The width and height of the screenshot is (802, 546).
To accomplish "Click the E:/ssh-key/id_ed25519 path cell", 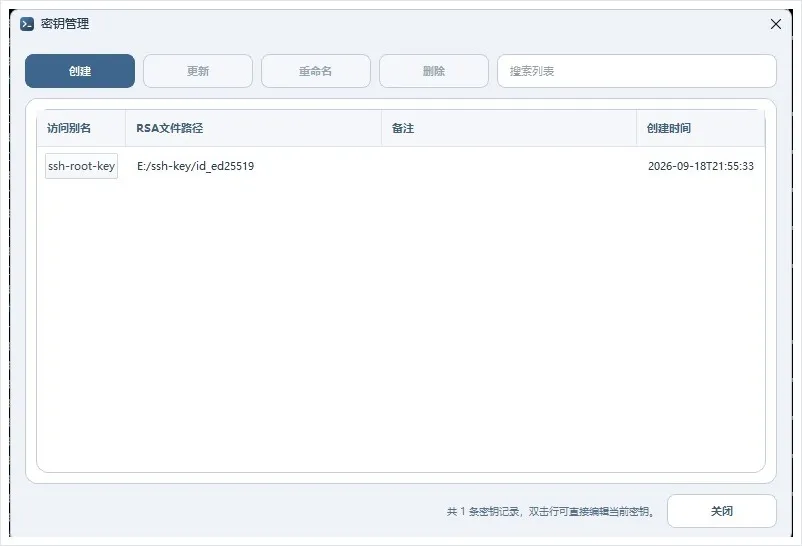I will (195, 166).
